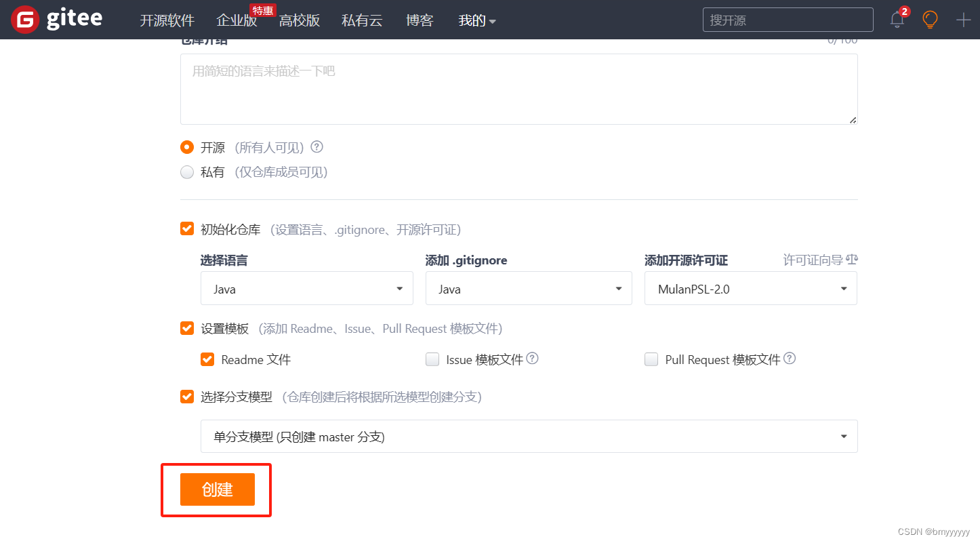
Task: Uncheck the Readme 文件 checkbox
Action: pyautogui.click(x=207, y=359)
